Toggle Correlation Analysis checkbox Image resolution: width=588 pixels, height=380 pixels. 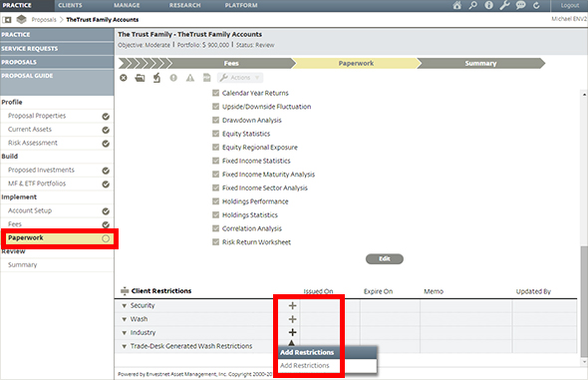pyautogui.click(x=215, y=228)
